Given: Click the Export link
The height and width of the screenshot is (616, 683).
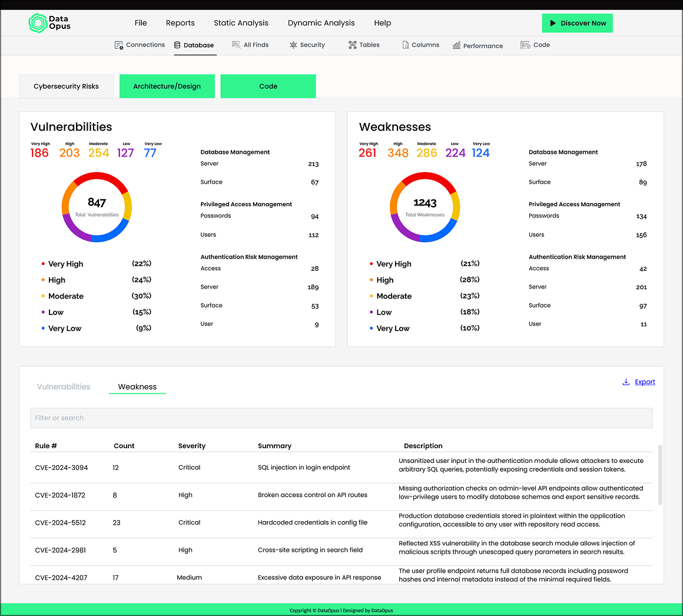Looking at the screenshot, I should tap(645, 382).
